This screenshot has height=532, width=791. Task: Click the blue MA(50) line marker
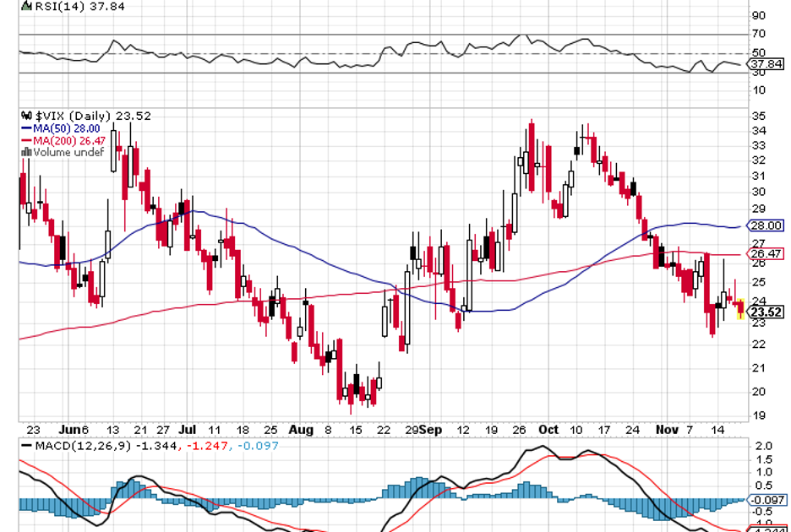[x=25, y=128]
